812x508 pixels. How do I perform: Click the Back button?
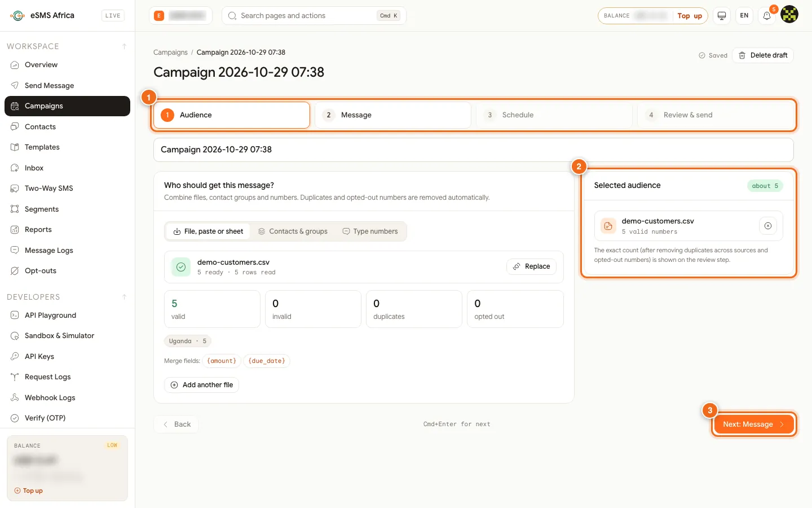[x=176, y=424]
